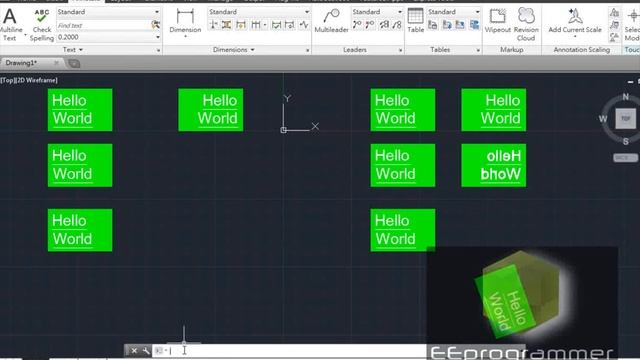Open the text style Standard dropdown
This screenshot has height=360, width=640.
108,12
